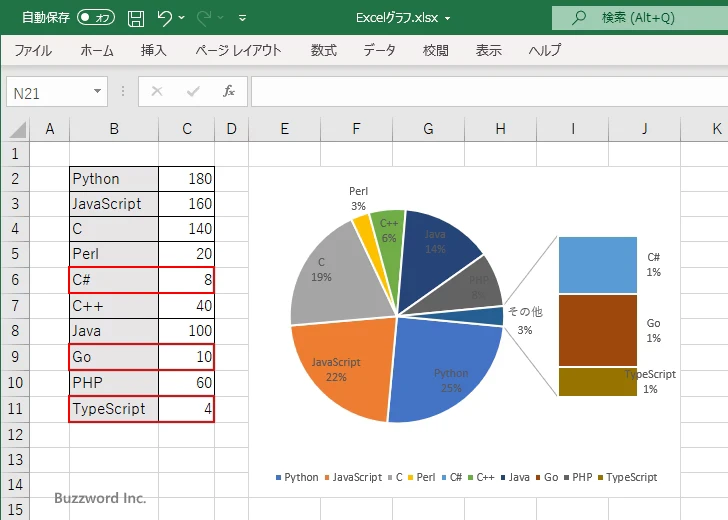Open the Excelグラフ.xlsx file name dropdown
This screenshot has height=520, width=728.
448,18
